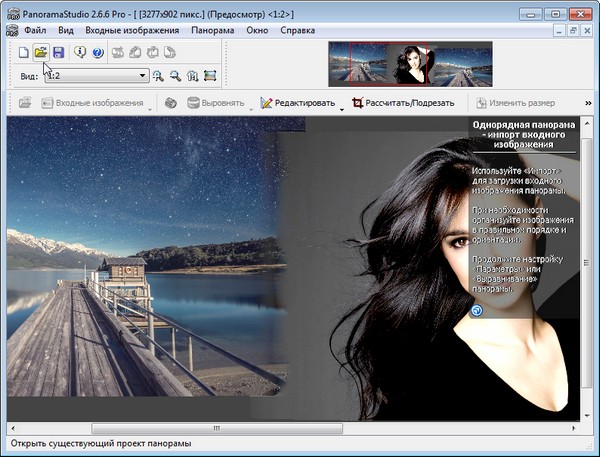Click the fit-to-window view icon
Image resolution: width=600 pixels, height=457 pixels.
(210, 76)
